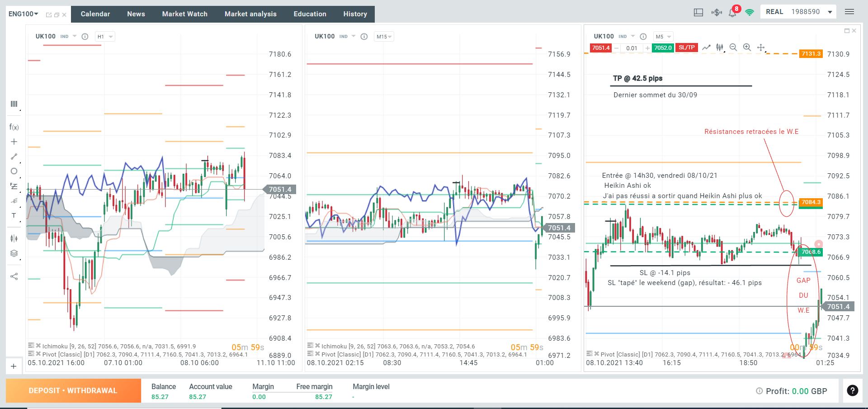Expand UK100 symbol dropdown on M15 chart

354,36
